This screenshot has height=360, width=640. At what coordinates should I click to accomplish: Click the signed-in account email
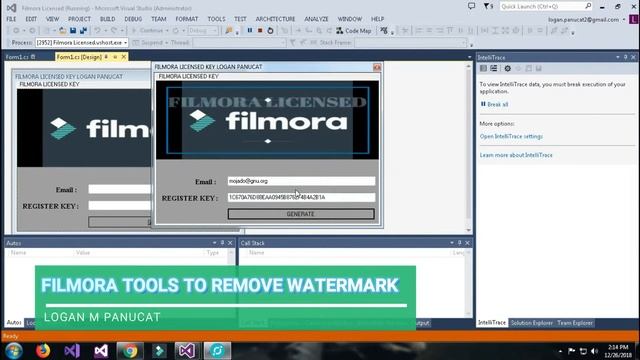(x=583, y=20)
